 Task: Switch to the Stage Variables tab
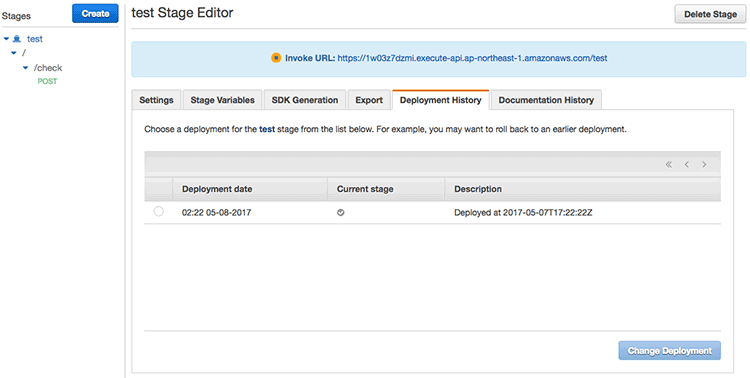click(x=222, y=100)
